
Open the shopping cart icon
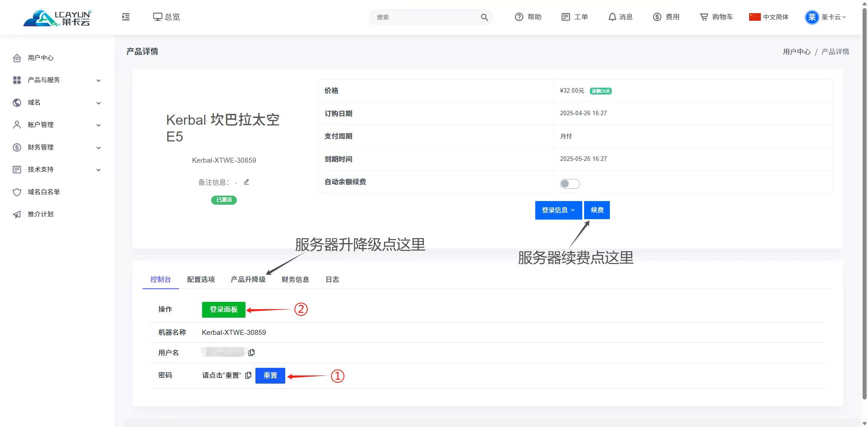pos(704,17)
